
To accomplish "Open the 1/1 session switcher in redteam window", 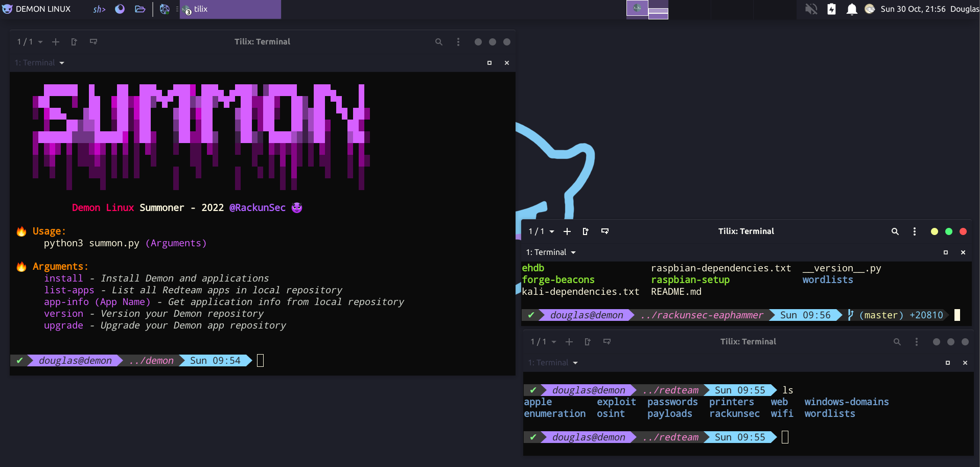I will 543,342.
